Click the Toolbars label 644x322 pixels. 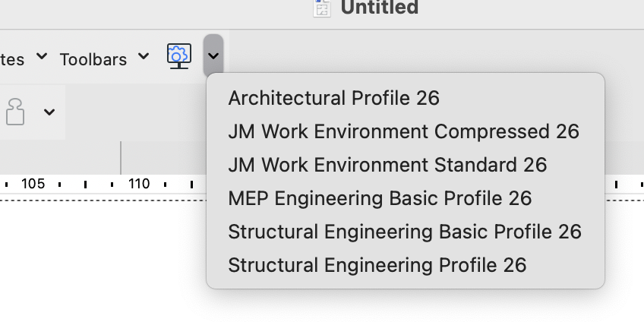(x=93, y=58)
